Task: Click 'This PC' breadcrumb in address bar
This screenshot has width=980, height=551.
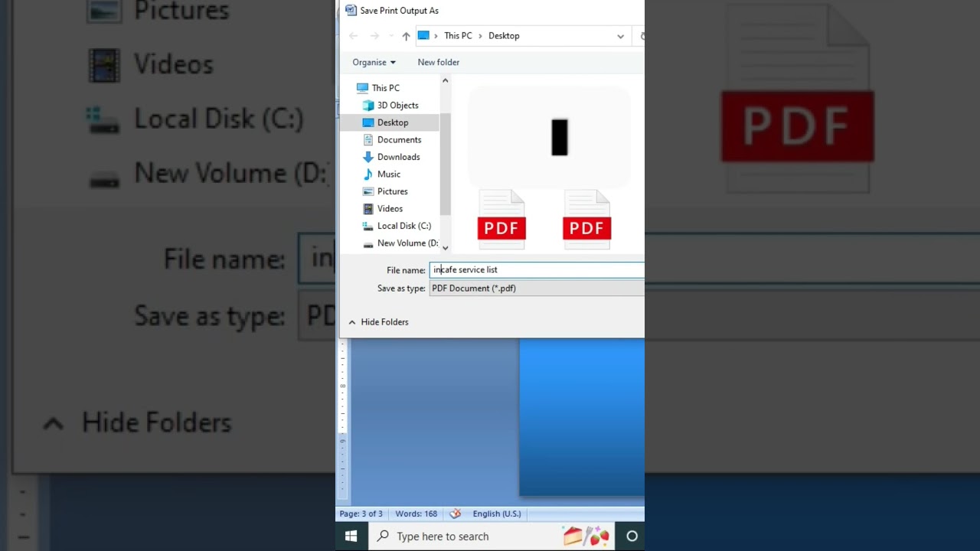Action: pyautogui.click(x=458, y=36)
